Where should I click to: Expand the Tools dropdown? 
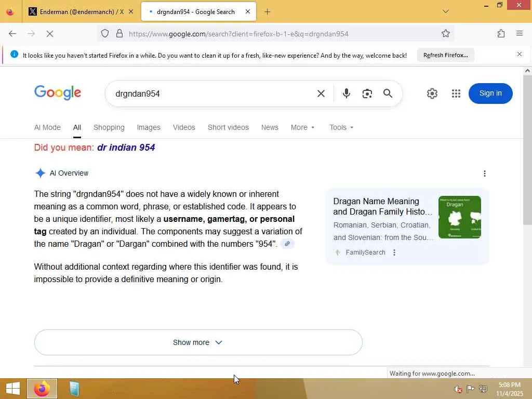point(341,128)
